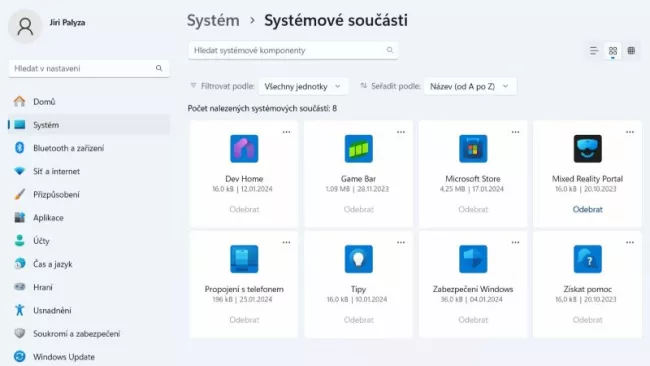Image resolution: width=650 pixels, height=366 pixels.
Task: Click Odebrat under Game Bar
Action: pyautogui.click(x=359, y=209)
